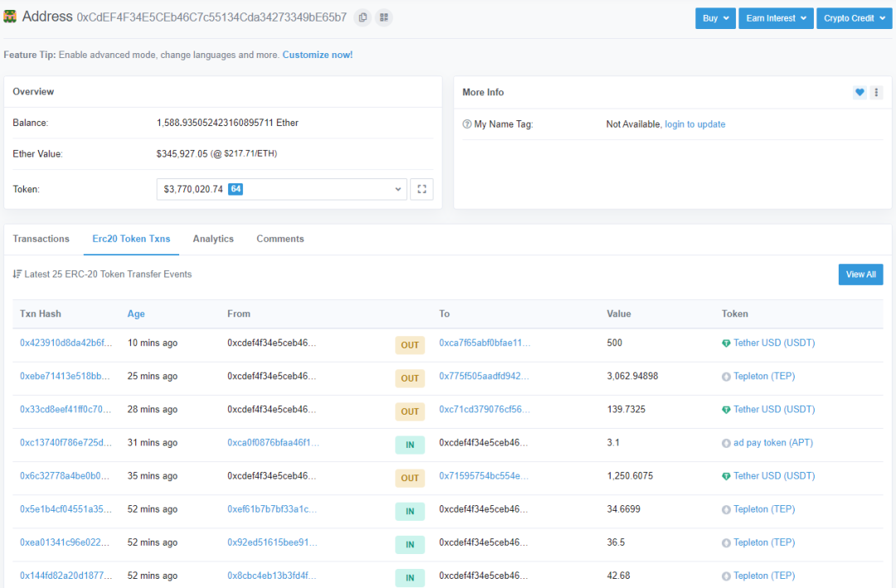Open transaction 0x5e1b4cf04551a35...
Image resolution: width=896 pixels, height=588 pixels.
[x=66, y=508]
